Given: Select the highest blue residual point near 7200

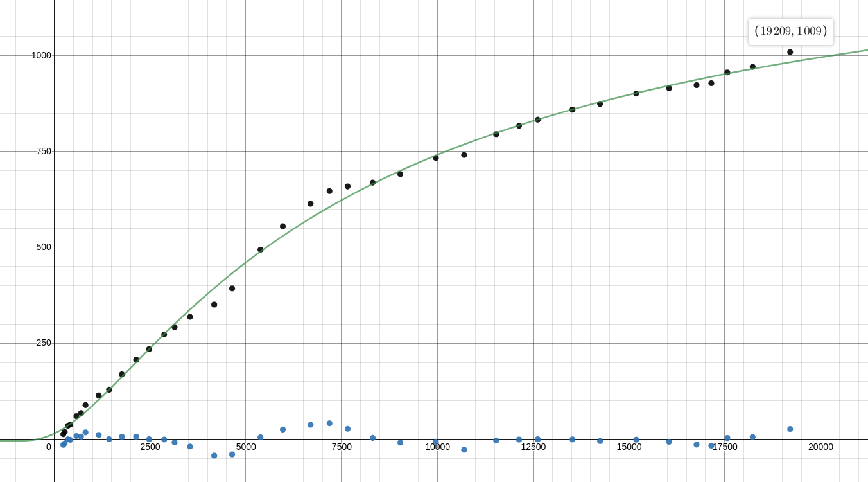Looking at the screenshot, I should click(x=329, y=423).
